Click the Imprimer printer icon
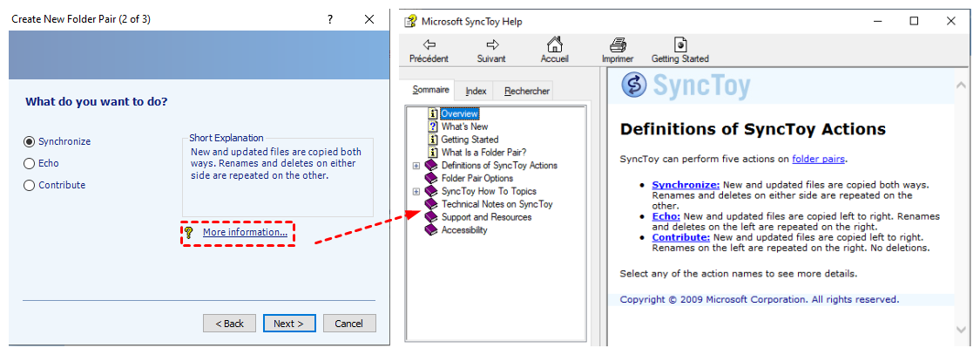 (x=618, y=45)
